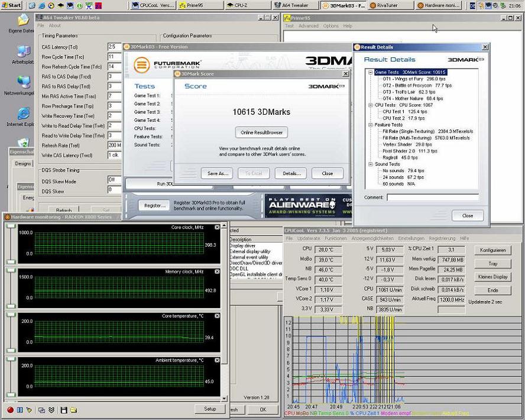Click the double down-chevron icon in monitoring toolbar
Image resolution: width=525 pixels, height=420 pixels.
(51, 409)
